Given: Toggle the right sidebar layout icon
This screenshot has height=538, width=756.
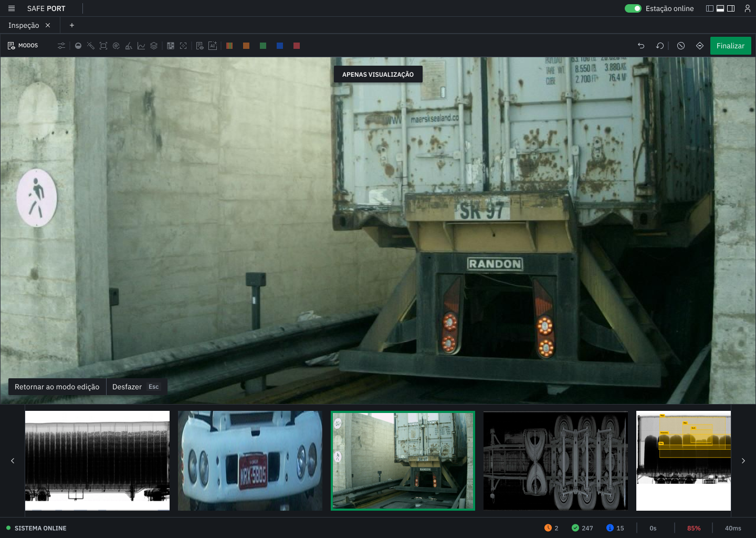Looking at the screenshot, I should point(731,8).
